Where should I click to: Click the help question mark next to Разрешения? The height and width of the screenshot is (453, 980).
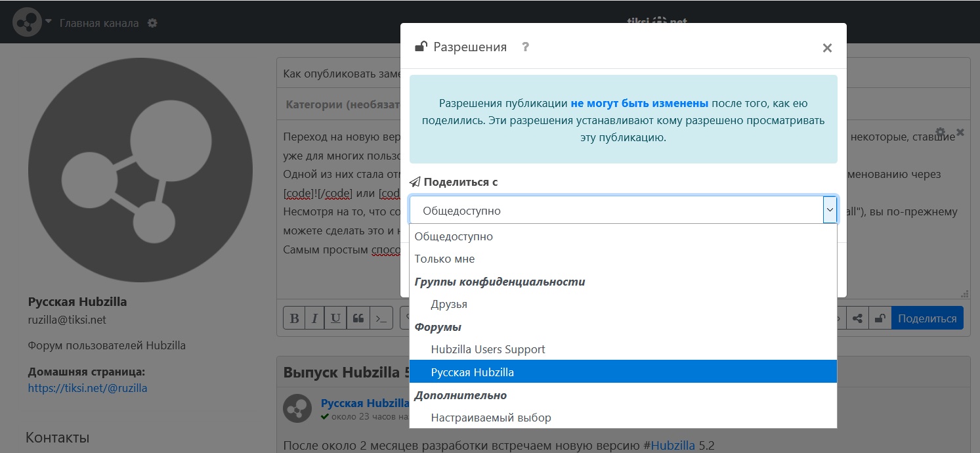525,47
